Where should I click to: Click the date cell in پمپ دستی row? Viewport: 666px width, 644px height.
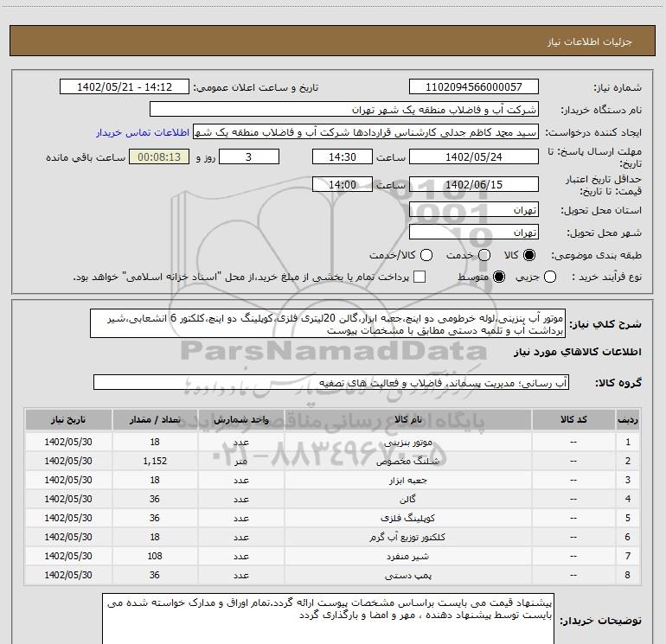(68, 575)
